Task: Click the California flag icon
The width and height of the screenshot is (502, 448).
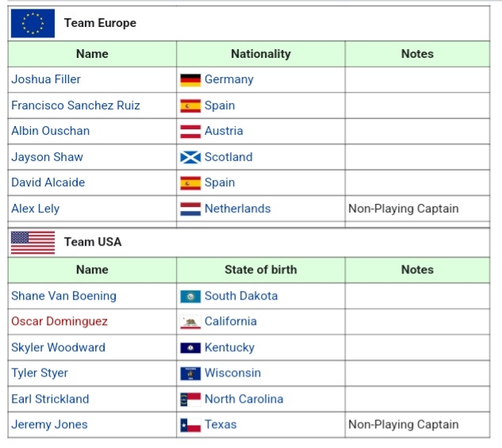Action: (190, 322)
